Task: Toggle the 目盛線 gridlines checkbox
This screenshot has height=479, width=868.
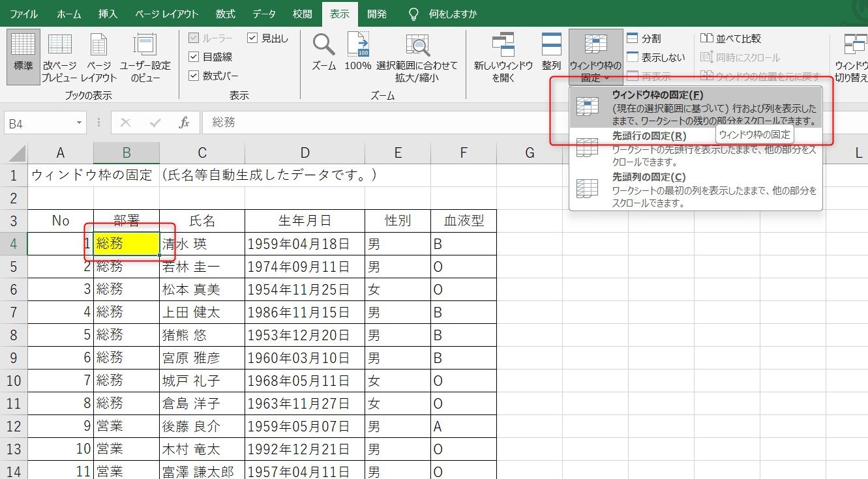Action: (x=194, y=57)
